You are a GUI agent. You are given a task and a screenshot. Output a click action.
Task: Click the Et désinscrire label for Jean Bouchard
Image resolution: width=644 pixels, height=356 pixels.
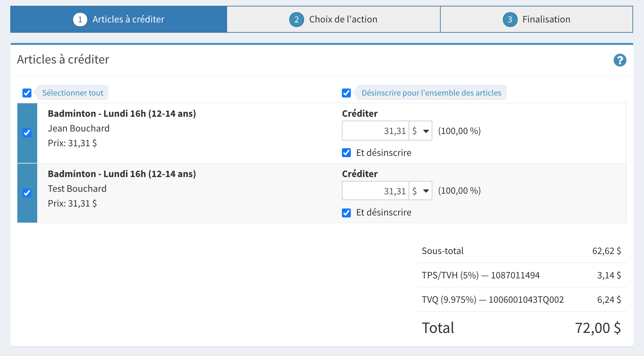click(384, 153)
